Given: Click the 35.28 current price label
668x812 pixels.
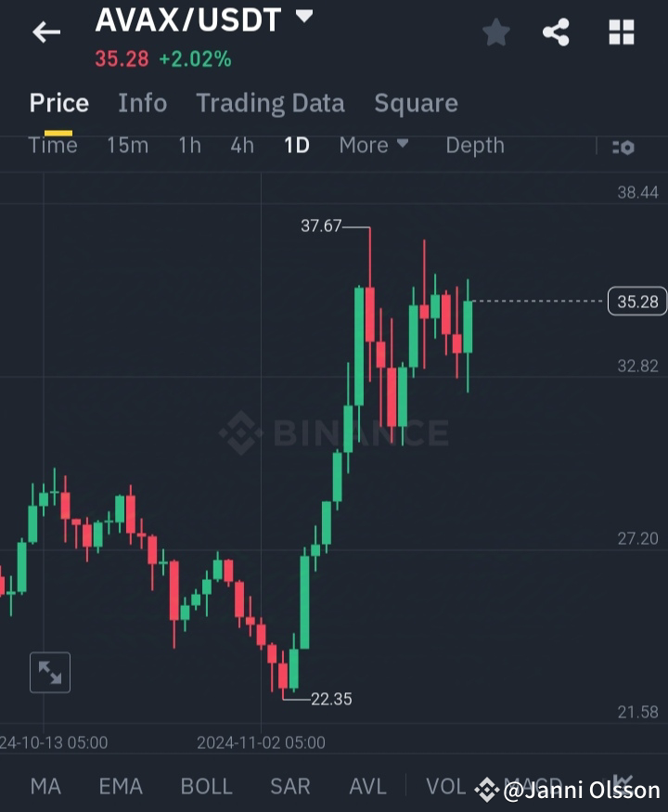Looking at the screenshot, I should (x=636, y=302).
